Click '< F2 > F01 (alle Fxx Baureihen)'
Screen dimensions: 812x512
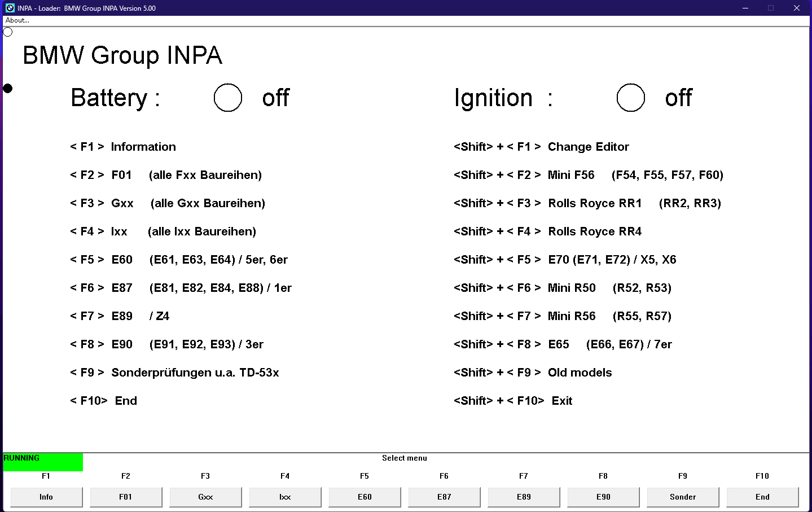click(166, 175)
